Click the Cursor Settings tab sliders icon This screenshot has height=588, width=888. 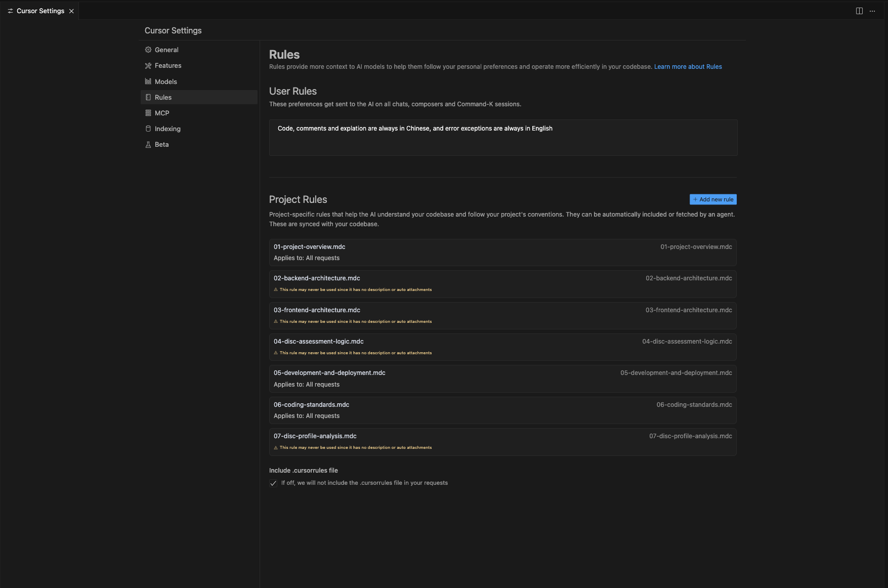[x=10, y=11]
